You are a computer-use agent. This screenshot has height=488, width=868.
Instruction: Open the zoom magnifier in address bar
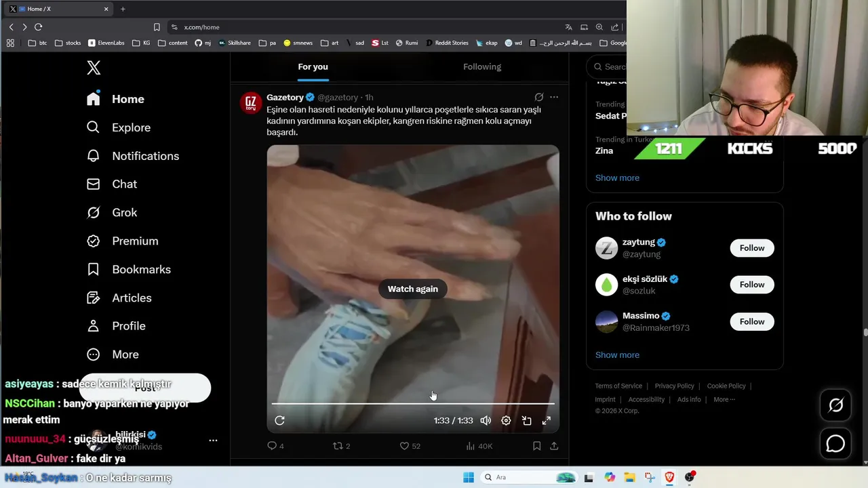(599, 27)
